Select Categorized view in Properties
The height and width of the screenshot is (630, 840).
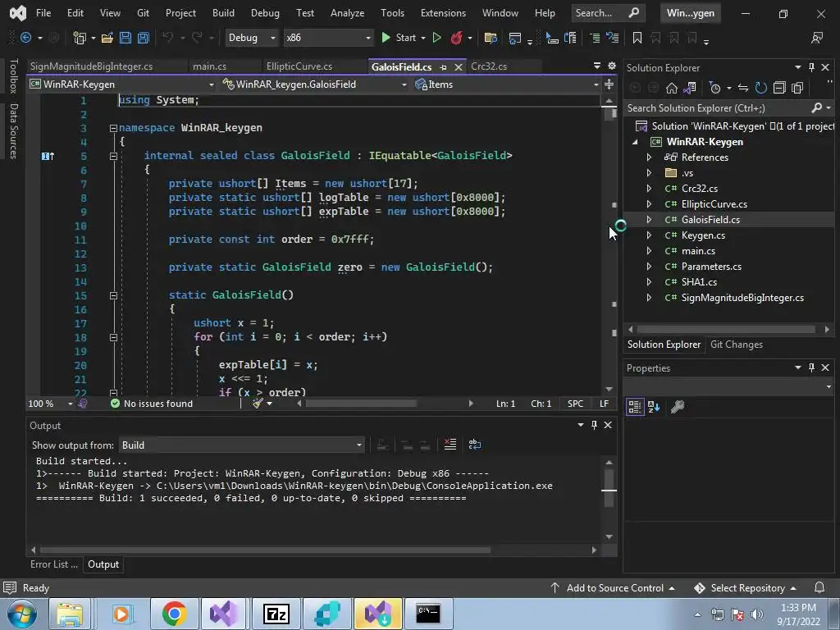point(635,407)
